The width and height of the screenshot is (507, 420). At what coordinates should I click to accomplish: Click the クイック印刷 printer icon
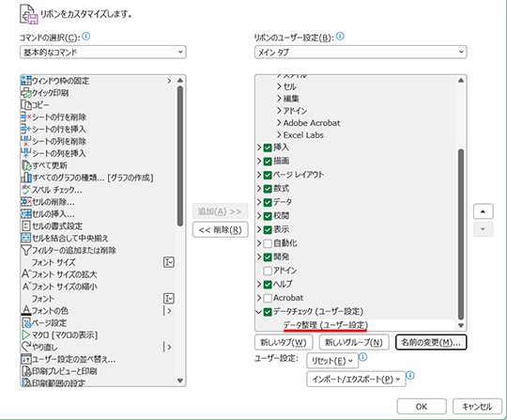[x=26, y=93]
